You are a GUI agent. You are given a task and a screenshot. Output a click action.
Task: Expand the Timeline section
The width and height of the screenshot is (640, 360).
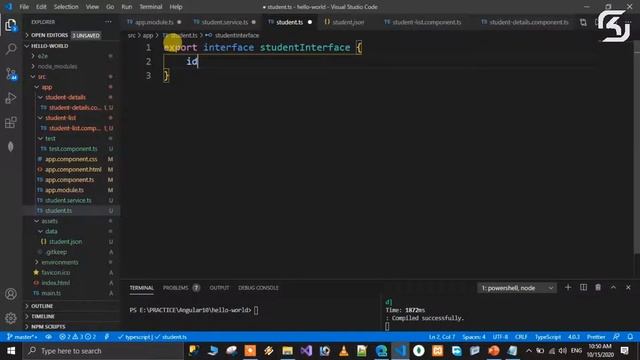click(43, 316)
